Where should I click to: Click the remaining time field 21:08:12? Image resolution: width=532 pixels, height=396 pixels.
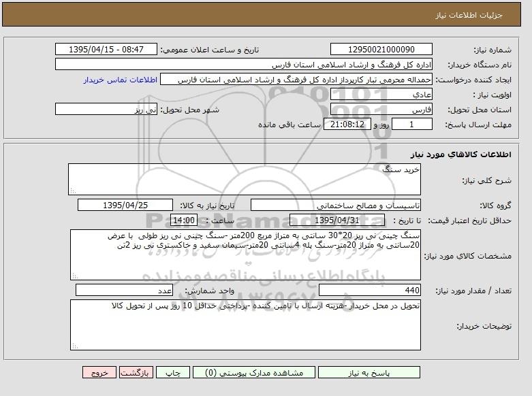click(x=347, y=124)
